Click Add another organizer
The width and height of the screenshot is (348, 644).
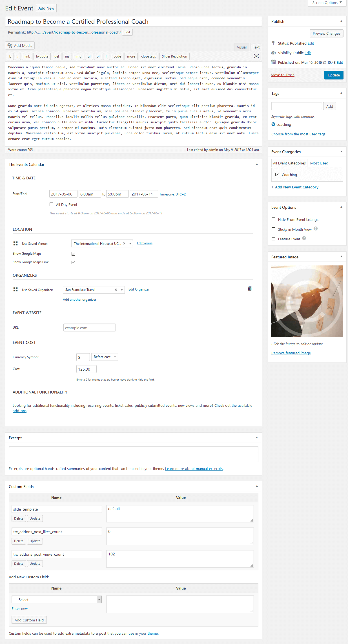coord(79,300)
